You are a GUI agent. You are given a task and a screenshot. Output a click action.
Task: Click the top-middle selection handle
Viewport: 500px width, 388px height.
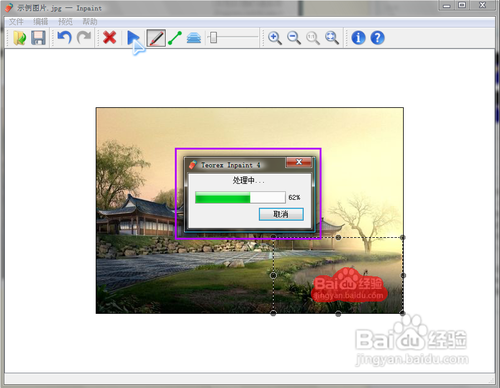click(338, 237)
